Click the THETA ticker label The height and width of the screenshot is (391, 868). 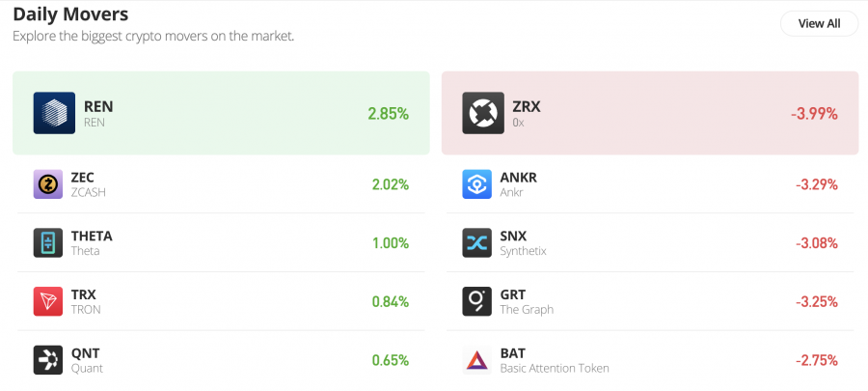coord(92,237)
